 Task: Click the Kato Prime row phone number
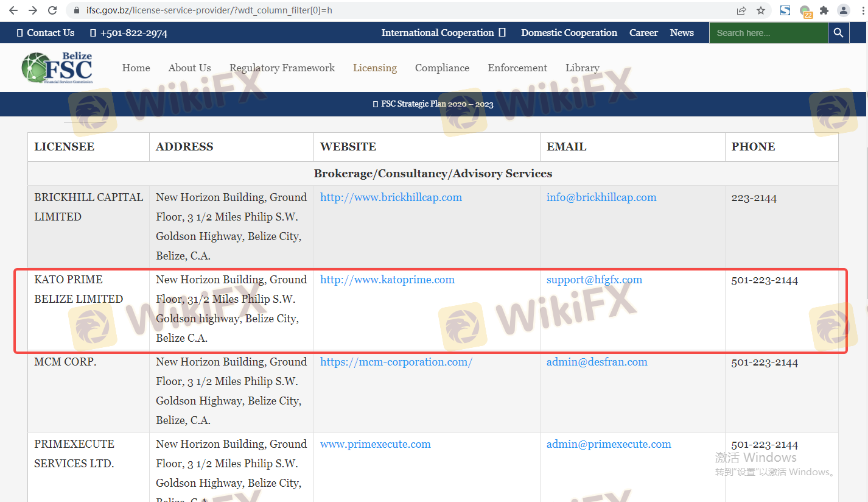coord(765,280)
